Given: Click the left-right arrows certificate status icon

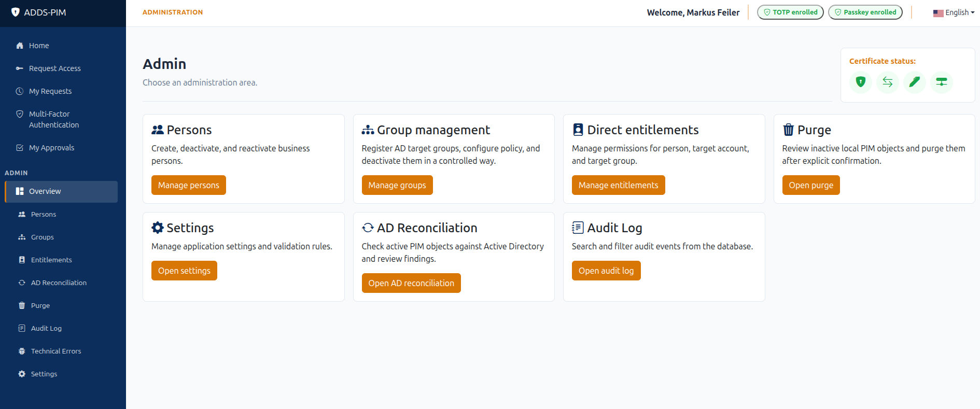Looking at the screenshot, I should pyautogui.click(x=888, y=82).
